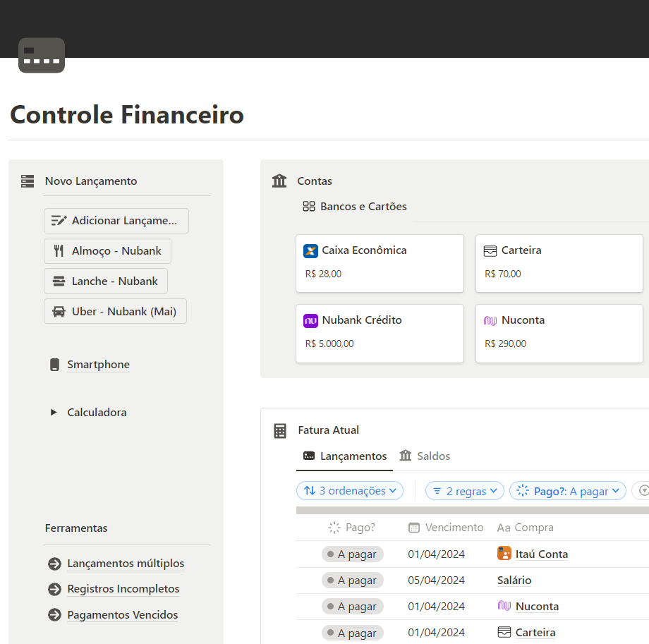Click the smartphone icon in sidebar
This screenshot has height=644, width=649.
point(54,365)
